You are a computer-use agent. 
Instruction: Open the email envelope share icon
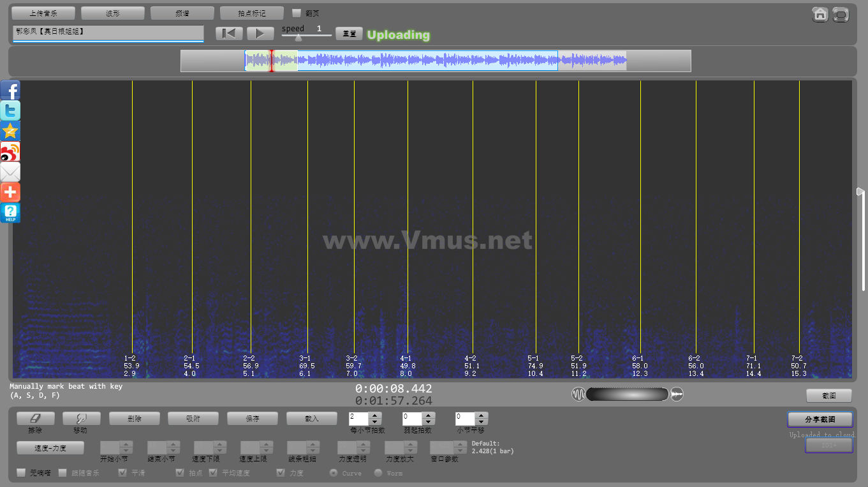[10, 172]
